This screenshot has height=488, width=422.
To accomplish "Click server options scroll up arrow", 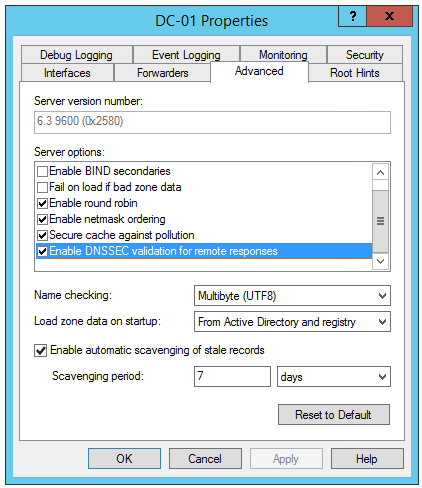I will tap(380, 172).
